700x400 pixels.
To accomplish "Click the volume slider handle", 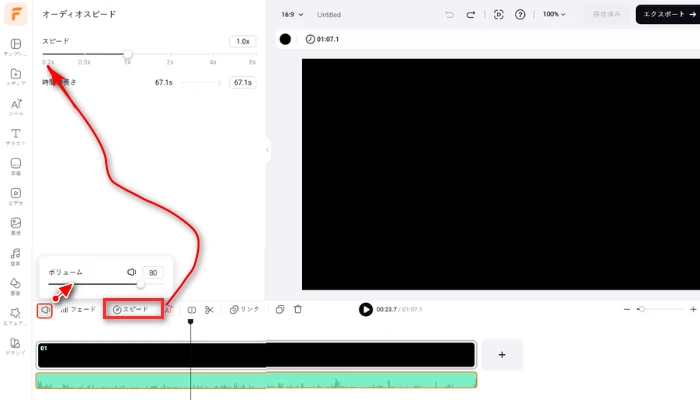I will pyautogui.click(x=141, y=284).
